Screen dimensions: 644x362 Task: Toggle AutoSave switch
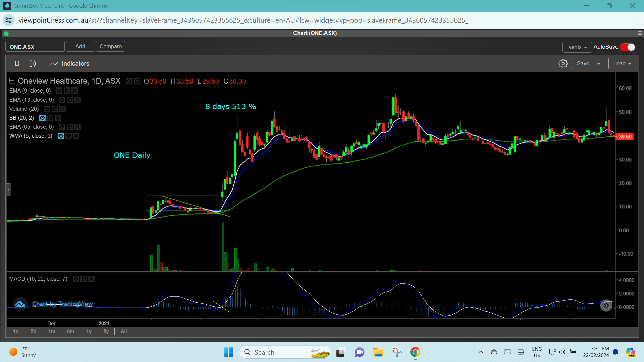point(628,47)
